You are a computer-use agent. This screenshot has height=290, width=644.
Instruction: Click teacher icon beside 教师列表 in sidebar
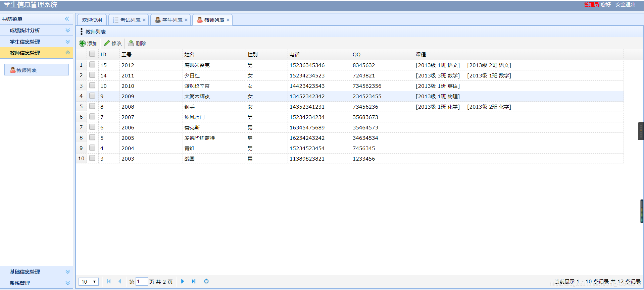[x=12, y=70]
